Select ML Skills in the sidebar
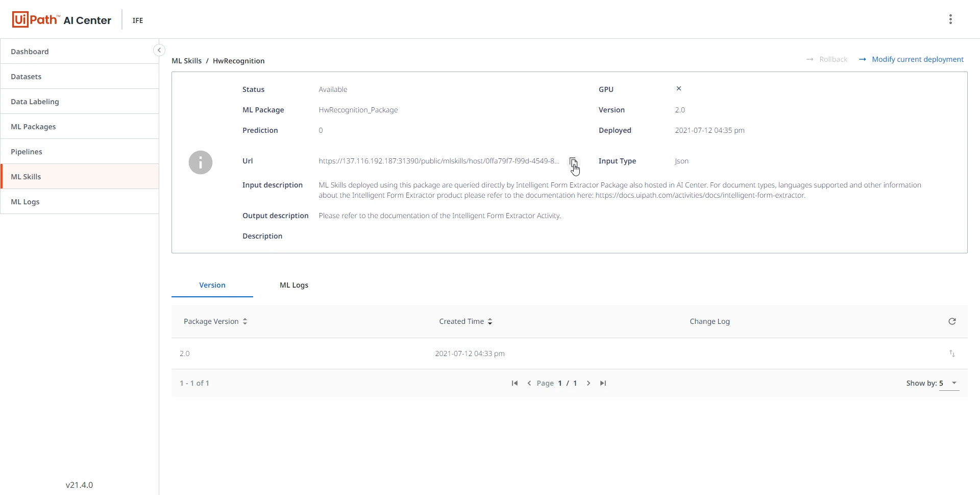This screenshot has width=980, height=495. point(80,177)
